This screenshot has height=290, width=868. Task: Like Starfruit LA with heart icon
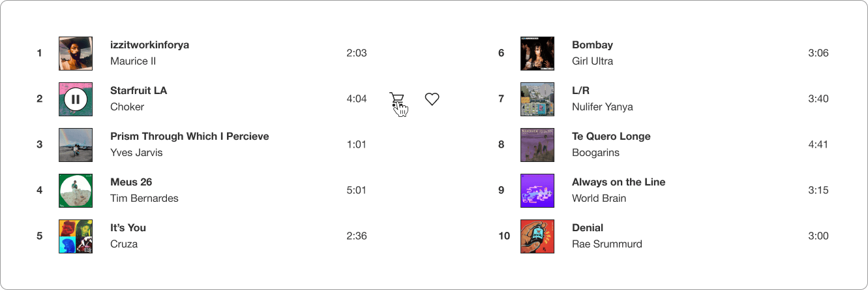click(x=432, y=99)
